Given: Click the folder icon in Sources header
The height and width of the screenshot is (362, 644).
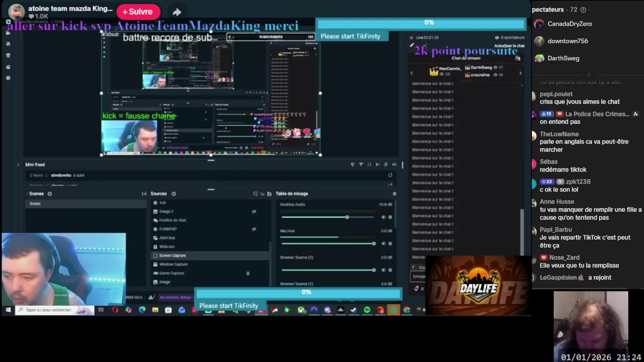Looking at the screenshot, I should tap(269, 194).
